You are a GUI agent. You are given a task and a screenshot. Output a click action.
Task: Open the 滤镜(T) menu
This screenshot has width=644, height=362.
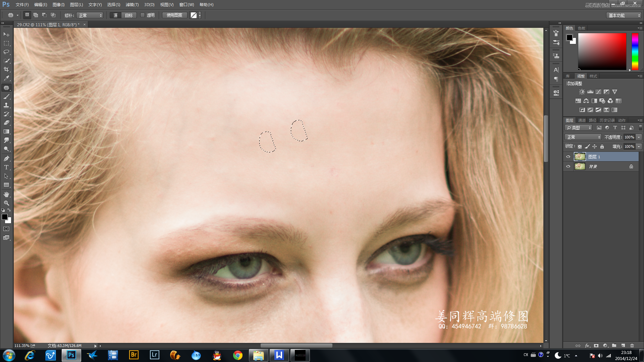coord(132,5)
